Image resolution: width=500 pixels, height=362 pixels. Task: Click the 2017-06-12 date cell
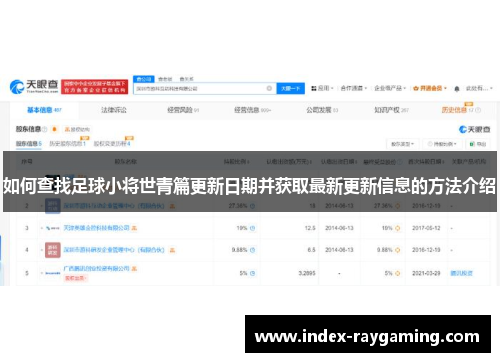click(x=426, y=228)
